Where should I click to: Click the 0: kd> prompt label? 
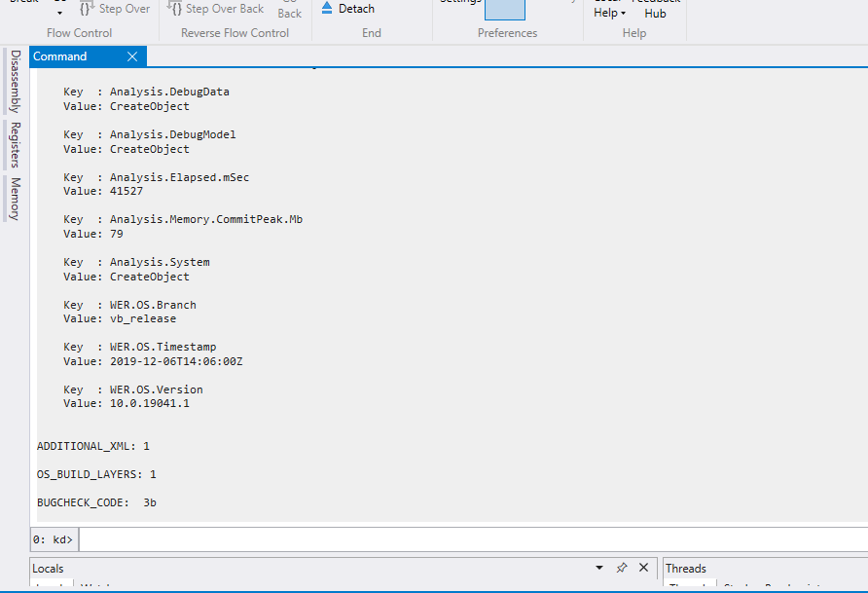(53, 539)
